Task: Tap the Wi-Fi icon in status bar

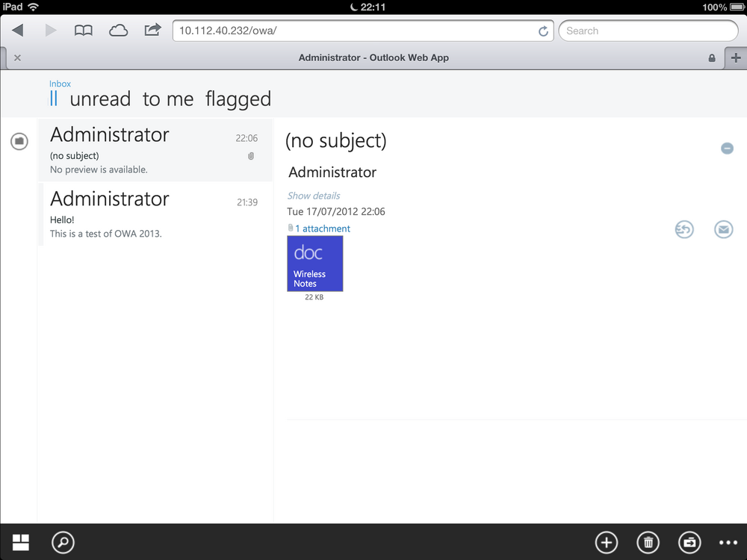Action: coord(34,7)
